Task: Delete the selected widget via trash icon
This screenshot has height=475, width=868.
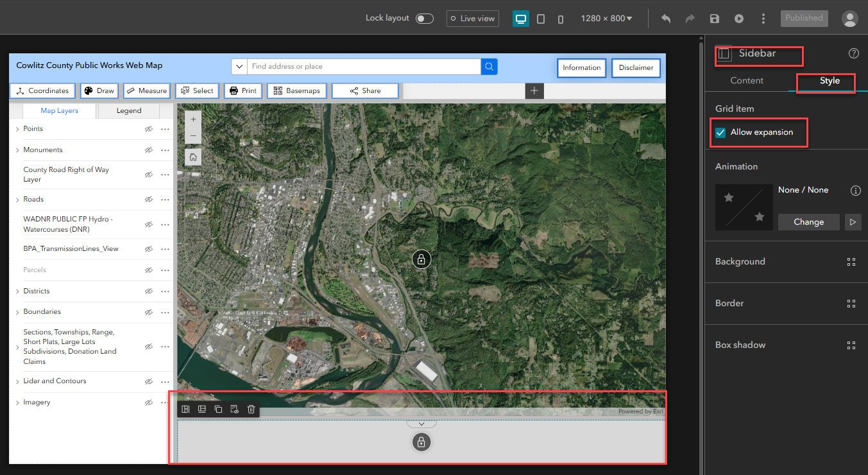Action: [x=251, y=409]
